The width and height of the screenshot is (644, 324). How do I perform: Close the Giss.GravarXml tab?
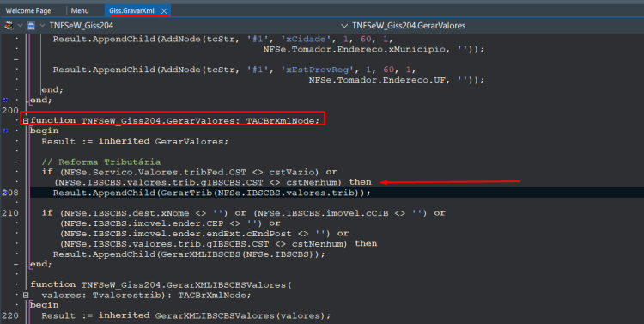click(164, 11)
